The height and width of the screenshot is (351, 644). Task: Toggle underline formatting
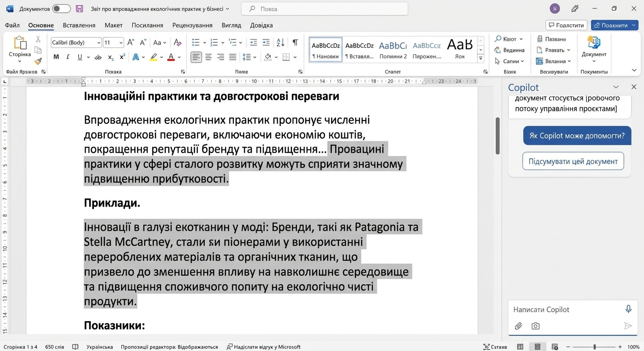80,57
